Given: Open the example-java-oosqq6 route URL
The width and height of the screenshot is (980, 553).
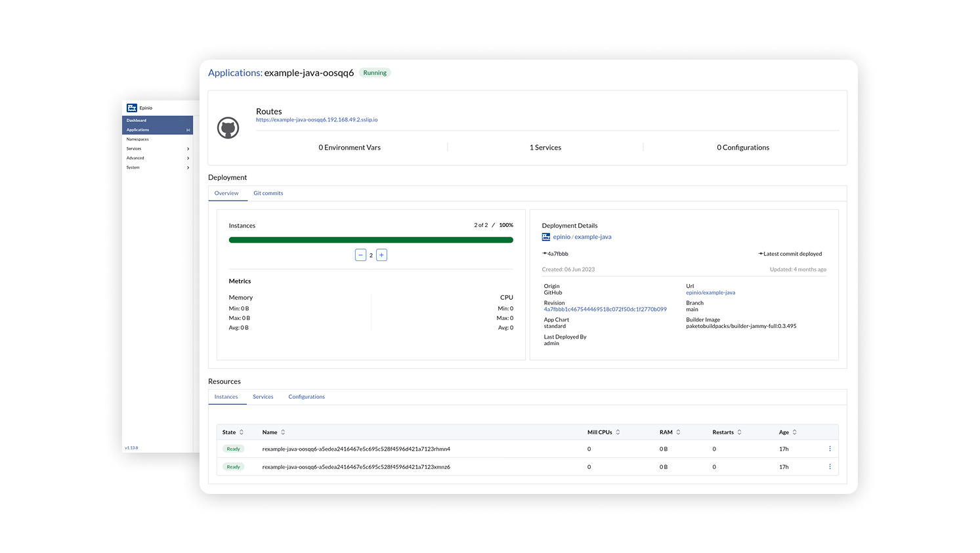Looking at the screenshot, I should click(x=316, y=120).
